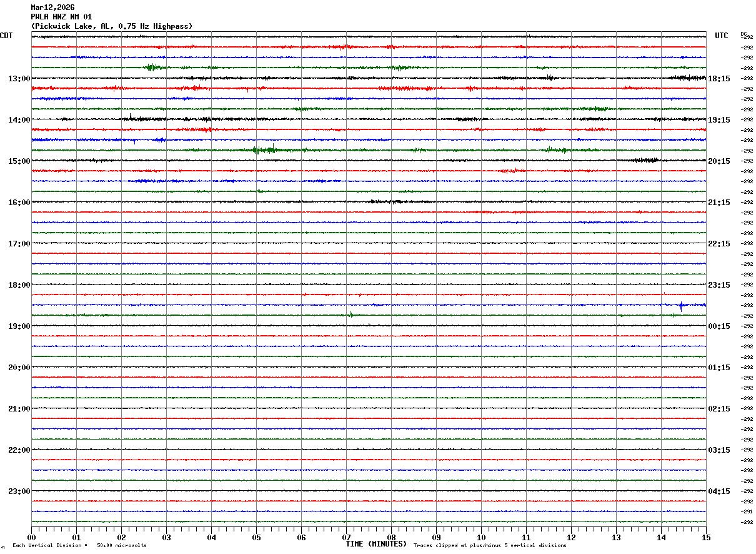Click the 23:15 UTC time label

(719, 285)
